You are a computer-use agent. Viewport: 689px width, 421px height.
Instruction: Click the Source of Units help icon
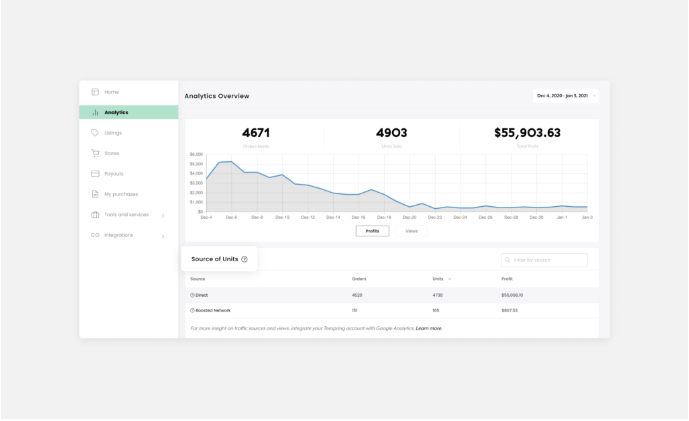[244, 259]
